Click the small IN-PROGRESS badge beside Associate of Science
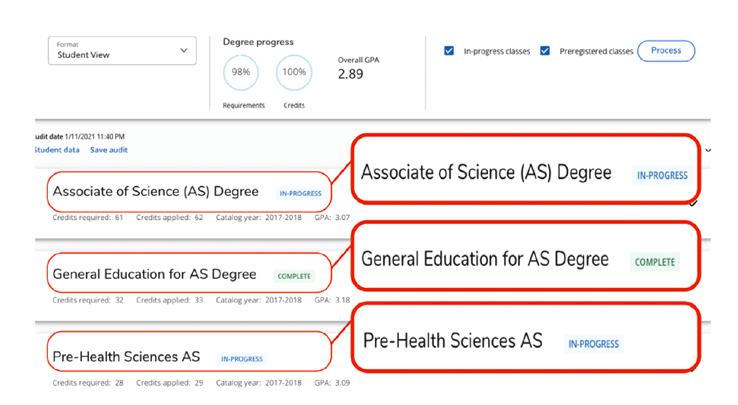The image size is (738, 405). 298,192
